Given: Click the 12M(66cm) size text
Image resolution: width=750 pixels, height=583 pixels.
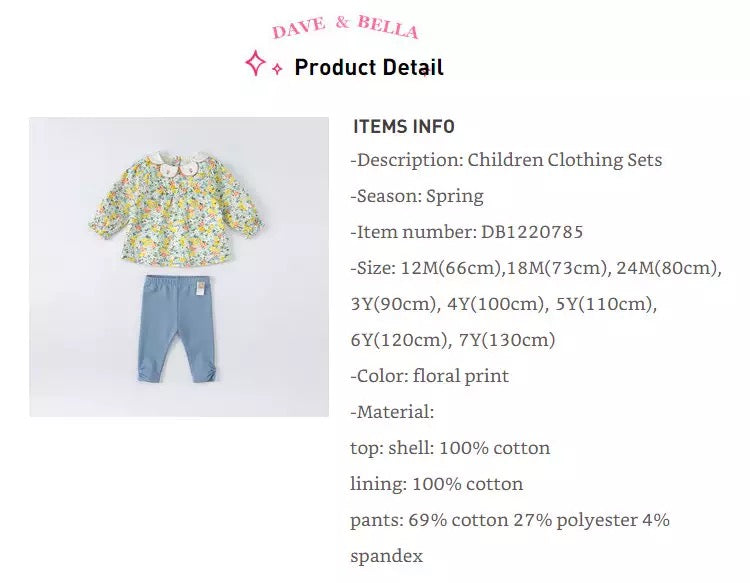Looking at the screenshot, I should pyautogui.click(x=443, y=268).
